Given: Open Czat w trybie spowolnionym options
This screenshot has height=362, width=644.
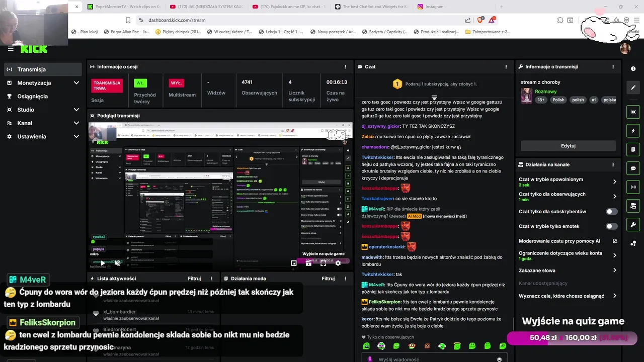Looking at the screenshot, I should click(568, 182).
